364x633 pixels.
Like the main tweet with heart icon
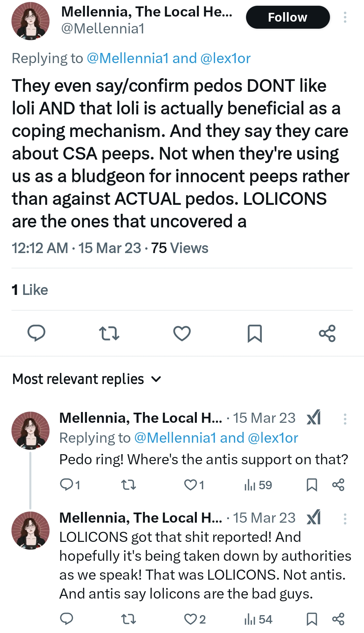[x=182, y=333]
